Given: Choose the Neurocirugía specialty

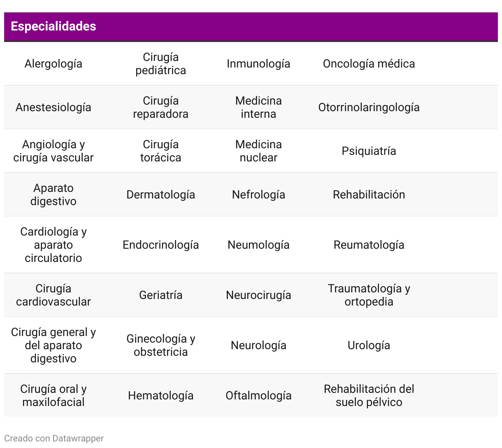Looking at the screenshot, I should [x=258, y=295].
